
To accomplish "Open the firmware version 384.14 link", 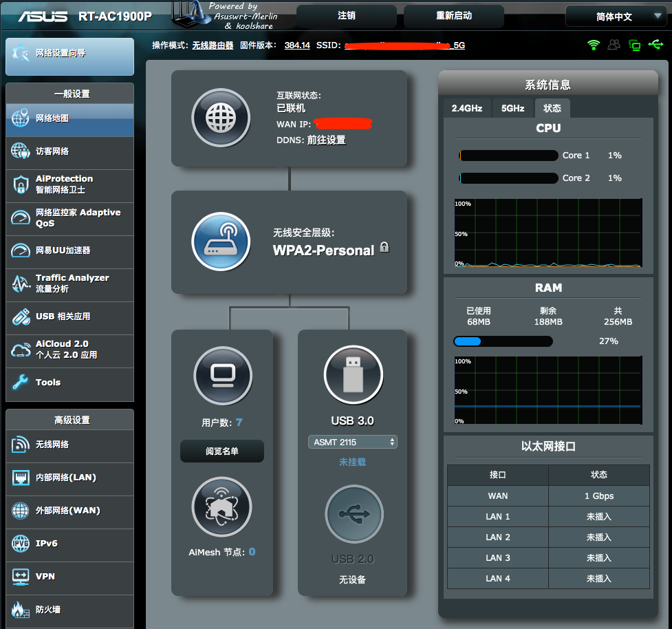I will (297, 45).
